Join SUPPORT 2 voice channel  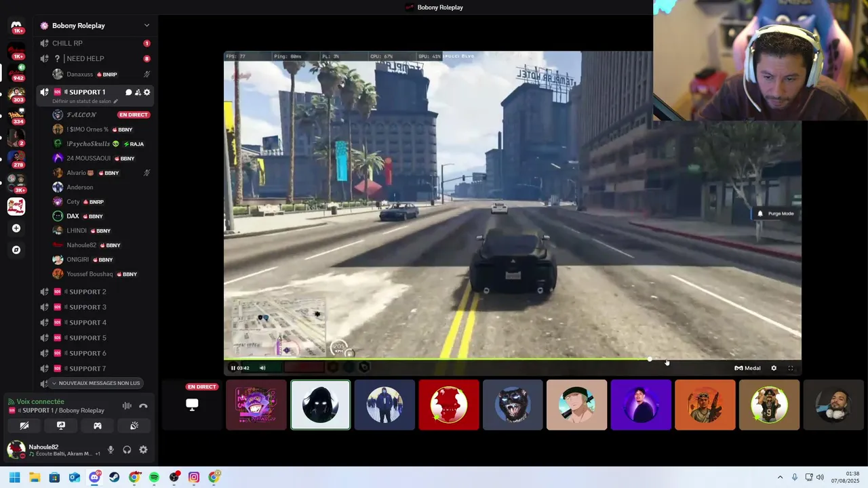[95, 291]
